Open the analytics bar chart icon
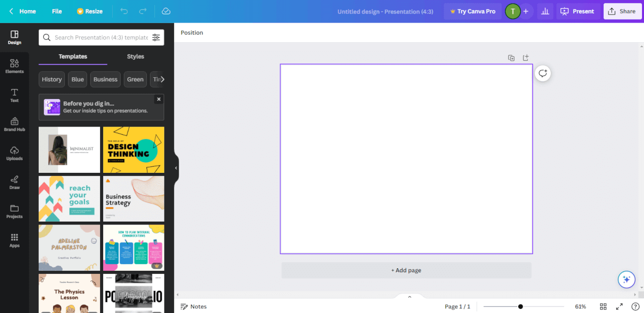The height and width of the screenshot is (313, 644). [544, 11]
